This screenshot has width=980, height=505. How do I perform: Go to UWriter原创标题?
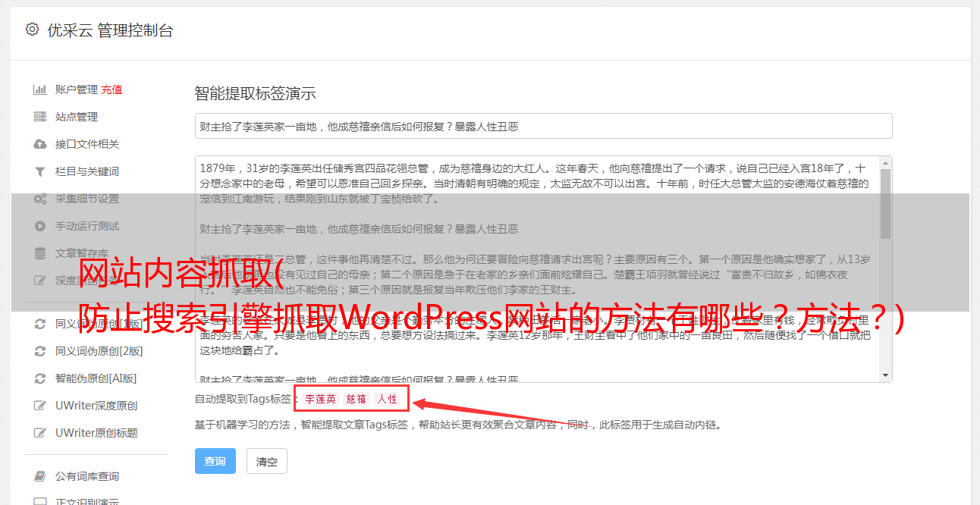(96, 433)
